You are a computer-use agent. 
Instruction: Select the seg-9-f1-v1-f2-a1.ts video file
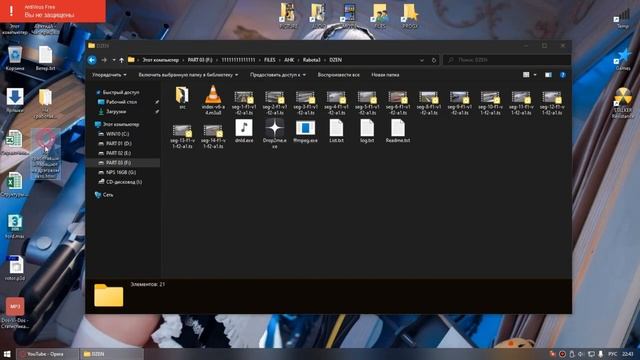coord(460,97)
